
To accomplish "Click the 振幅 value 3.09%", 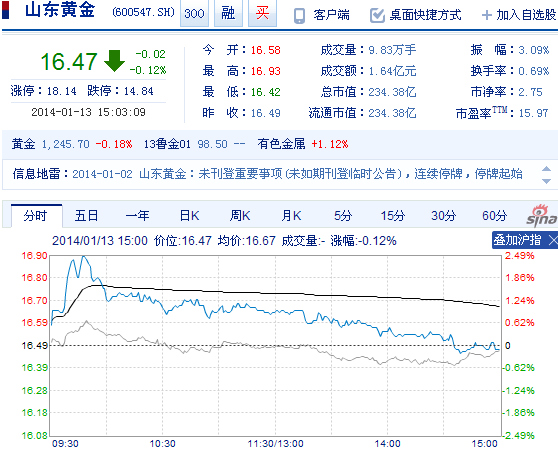I will (x=534, y=50).
